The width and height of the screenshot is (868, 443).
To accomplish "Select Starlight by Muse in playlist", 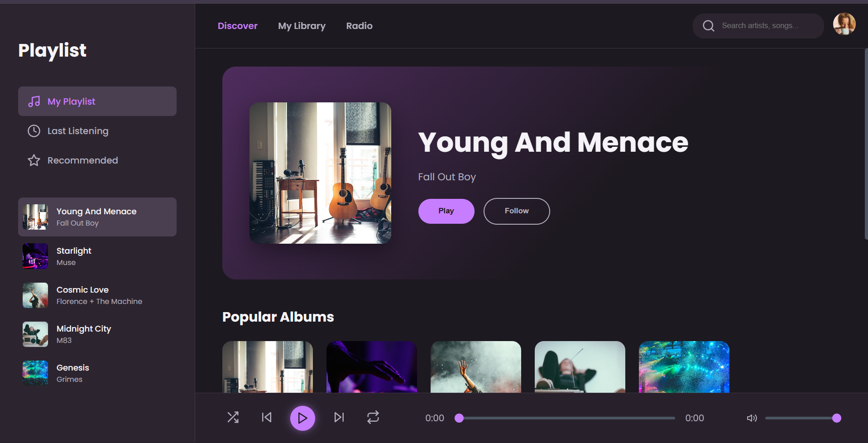I will pyautogui.click(x=97, y=256).
